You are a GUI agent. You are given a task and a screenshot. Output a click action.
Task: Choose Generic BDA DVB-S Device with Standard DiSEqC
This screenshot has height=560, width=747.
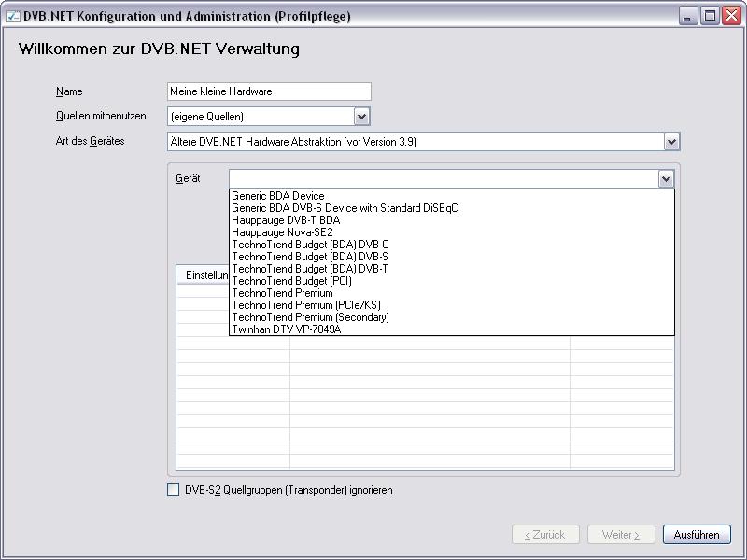[x=345, y=208]
